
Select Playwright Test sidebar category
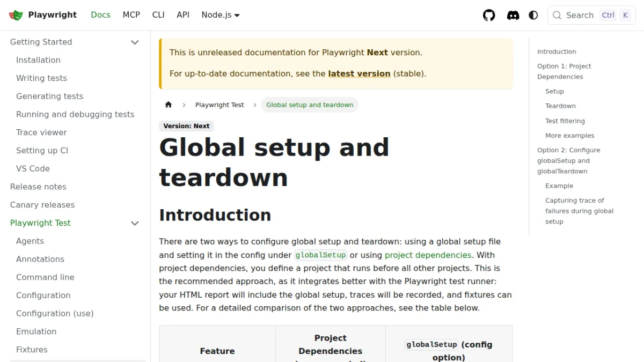pos(40,223)
